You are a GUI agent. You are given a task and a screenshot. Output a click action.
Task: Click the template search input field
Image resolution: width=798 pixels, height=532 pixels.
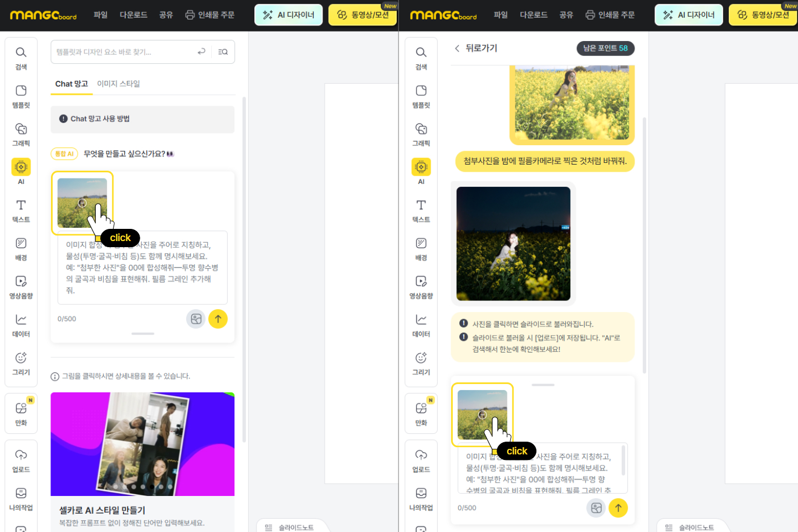[x=122, y=52]
